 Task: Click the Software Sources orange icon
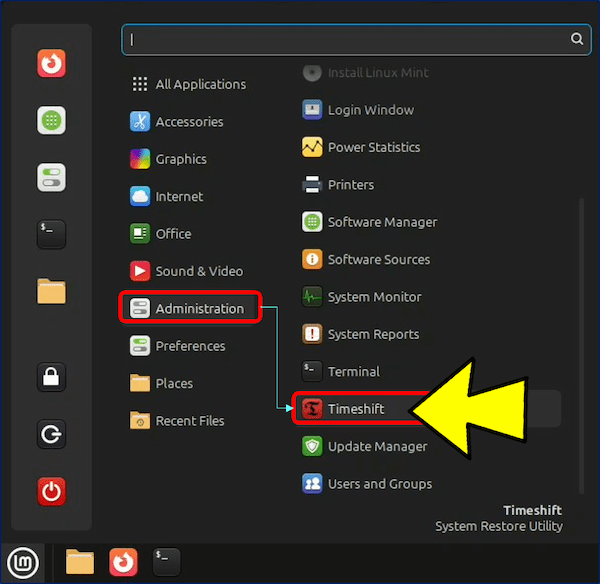312,259
